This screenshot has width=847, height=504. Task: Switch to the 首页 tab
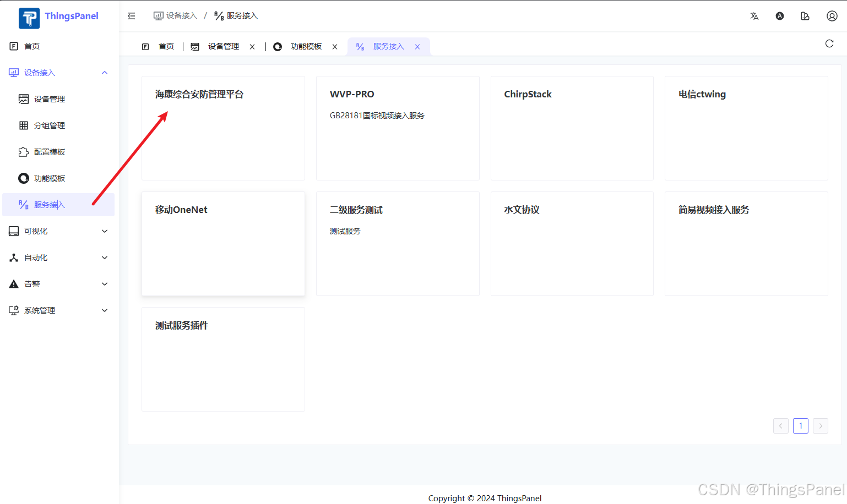pyautogui.click(x=158, y=47)
